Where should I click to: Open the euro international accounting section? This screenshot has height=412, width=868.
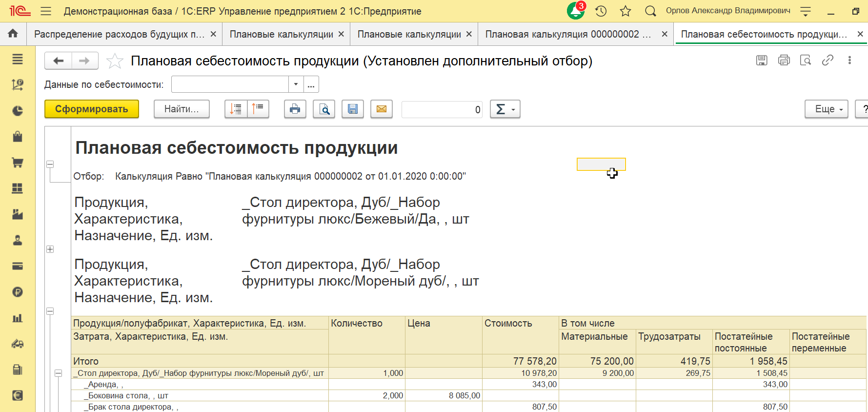coord(18,395)
